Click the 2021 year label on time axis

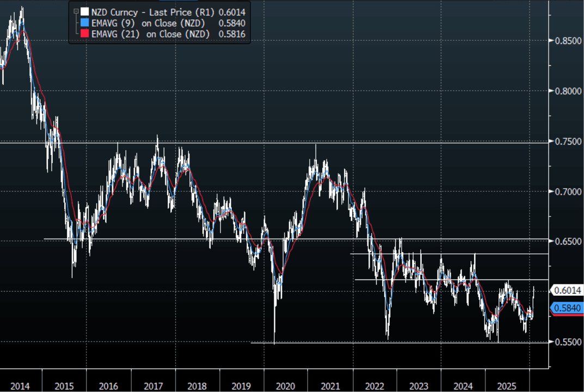(x=330, y=386)
